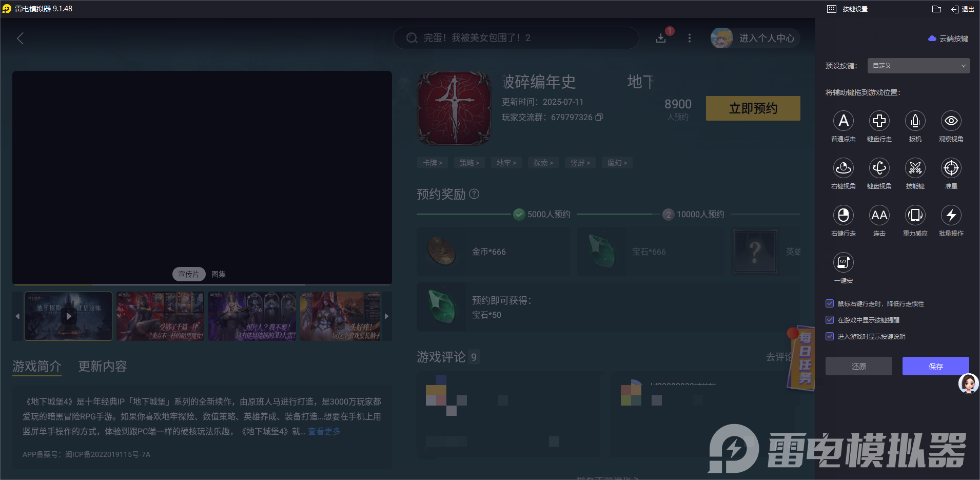Screen dimensions: 980x480
Task: Show next screenshot thumbnails
Action: [387, 316]
